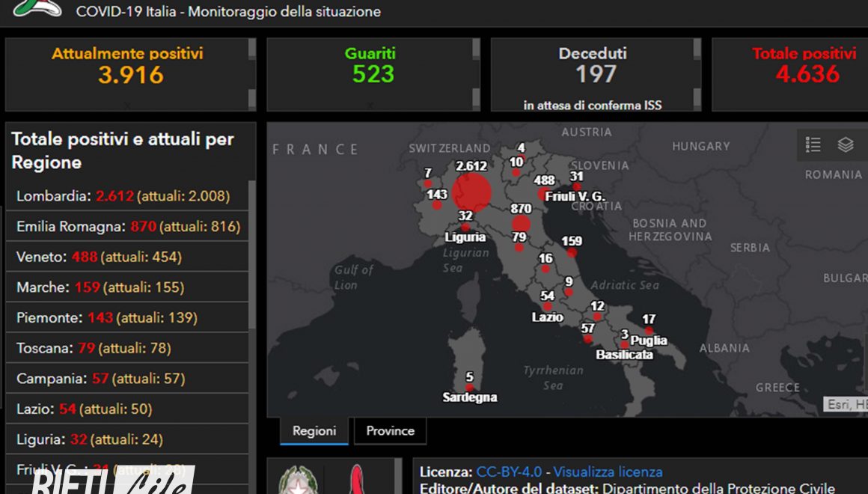Image resolution: width=868 pixels, height=494 pixels.
Task: Click the Sardegna map marker
Action: (469, 388)
